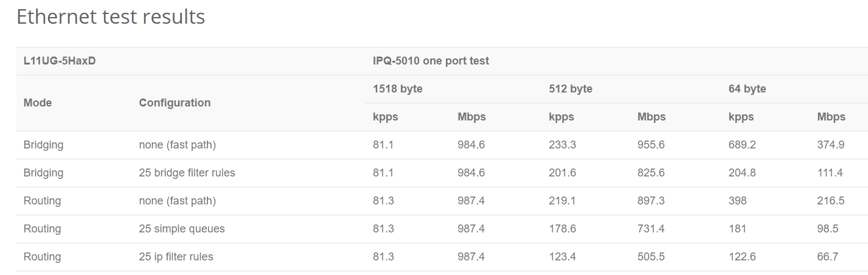Select the L11UG-5HaxD table header cell
The image size is (868, 275).
click(x=60, y=61)
